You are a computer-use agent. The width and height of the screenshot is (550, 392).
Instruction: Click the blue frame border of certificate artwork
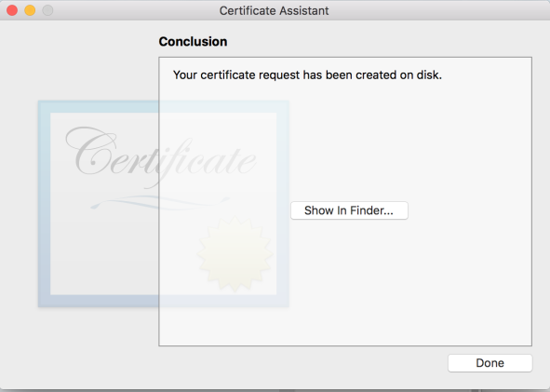click(x=44, y=204)
